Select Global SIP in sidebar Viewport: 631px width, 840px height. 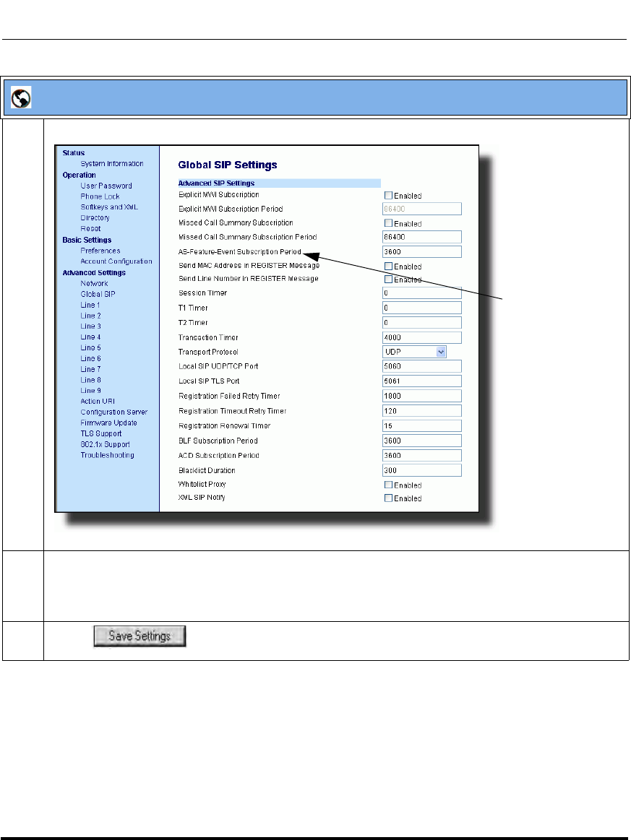tap(98, 294)
